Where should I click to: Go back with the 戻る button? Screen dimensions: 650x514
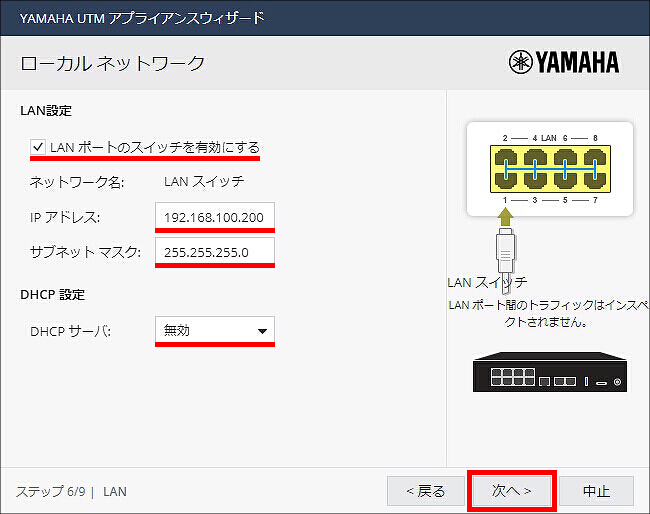(426, 491)
